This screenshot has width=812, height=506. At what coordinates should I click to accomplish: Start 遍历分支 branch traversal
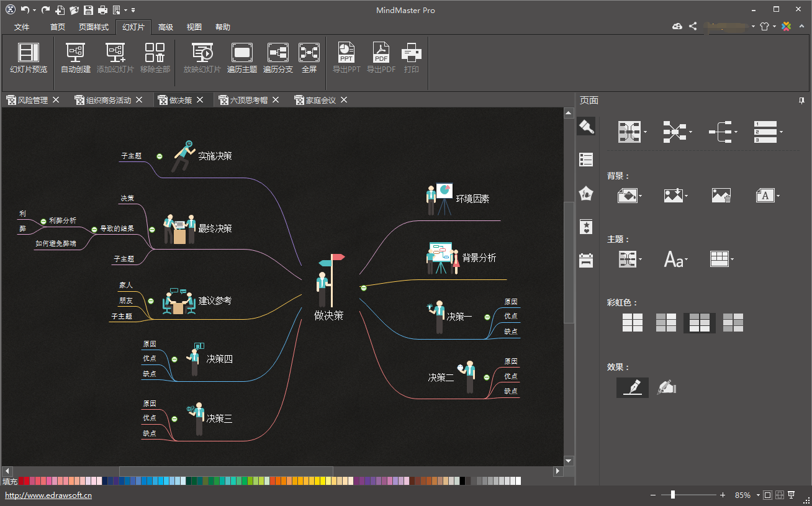pos(277,53)
